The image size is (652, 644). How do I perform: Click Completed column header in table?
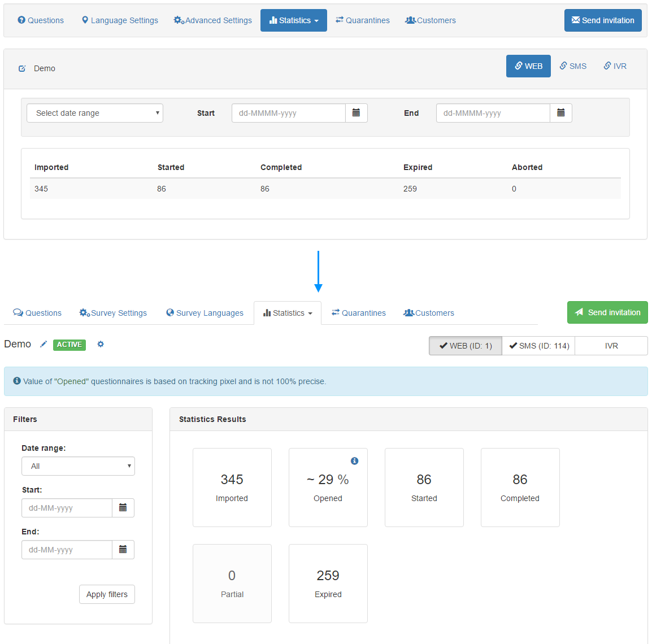(281, 167)
